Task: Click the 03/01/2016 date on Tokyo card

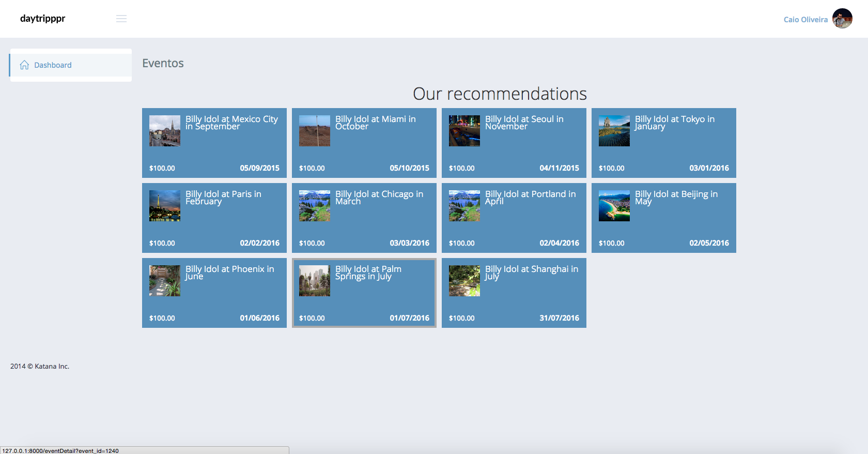Action: [x=709, y=168]
